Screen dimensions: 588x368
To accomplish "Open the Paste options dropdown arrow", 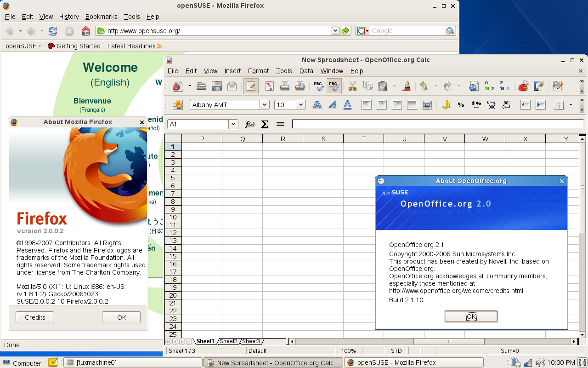I will pyautogui.click(x=394, y=86).
